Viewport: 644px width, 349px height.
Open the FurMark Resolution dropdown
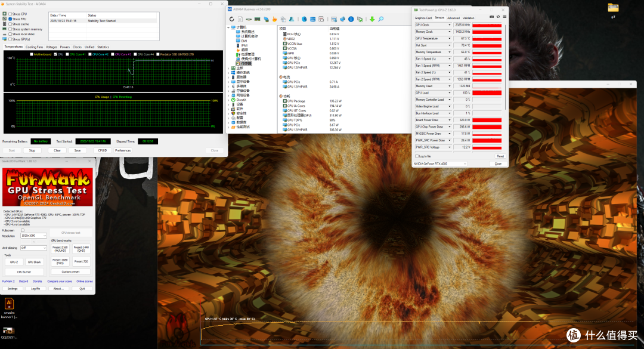pyautogui.click(x=33, y=236)
